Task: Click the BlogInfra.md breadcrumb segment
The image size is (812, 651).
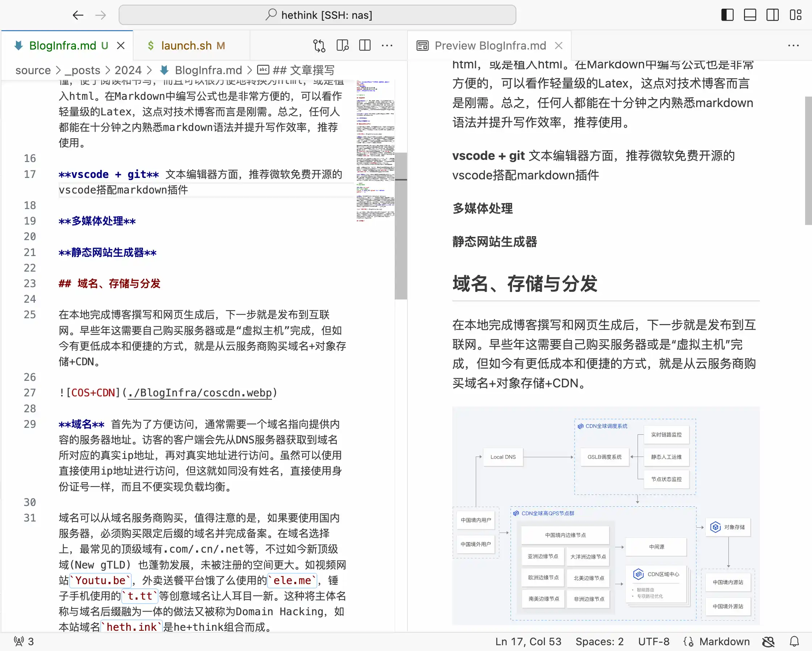Action: 202,70
